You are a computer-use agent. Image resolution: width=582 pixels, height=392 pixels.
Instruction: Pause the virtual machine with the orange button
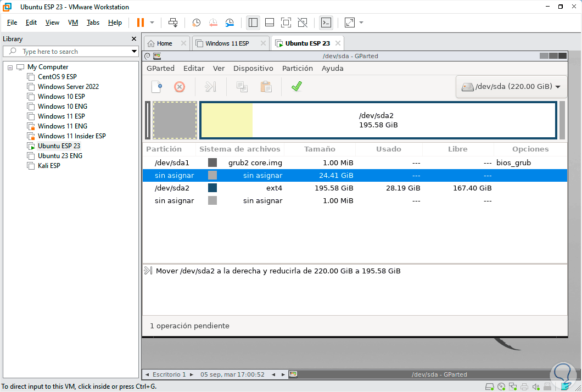141,23
